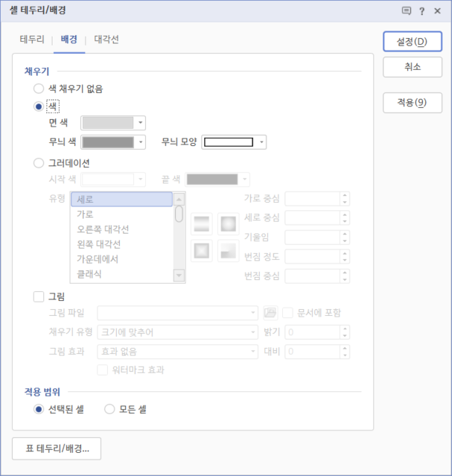Click the 유형 list scroll up arrow
452x476 pixels.
point(179,199)
